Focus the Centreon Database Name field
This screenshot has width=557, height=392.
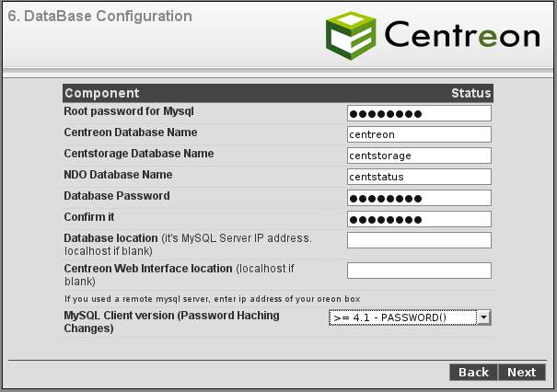pos(419,134)
